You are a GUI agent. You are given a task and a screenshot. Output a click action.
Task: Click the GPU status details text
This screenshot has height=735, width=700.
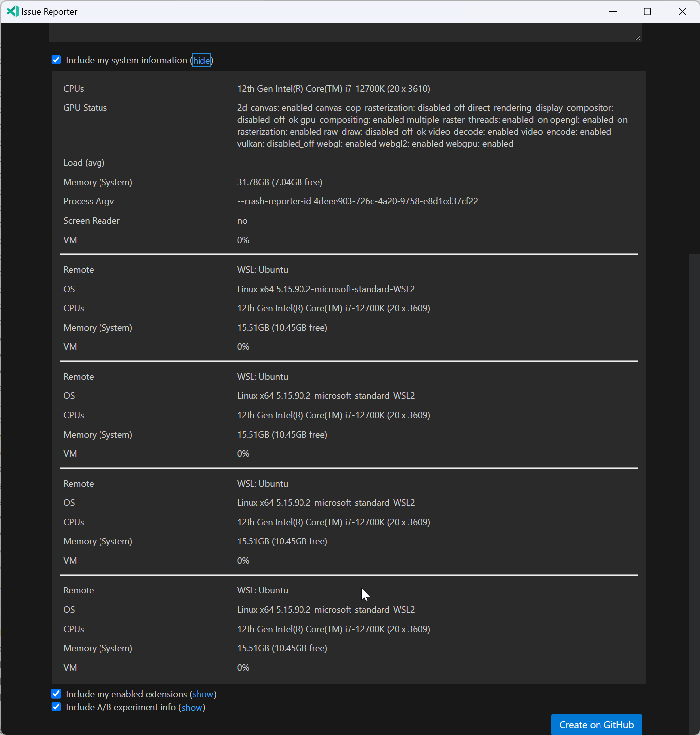[432, 126]
